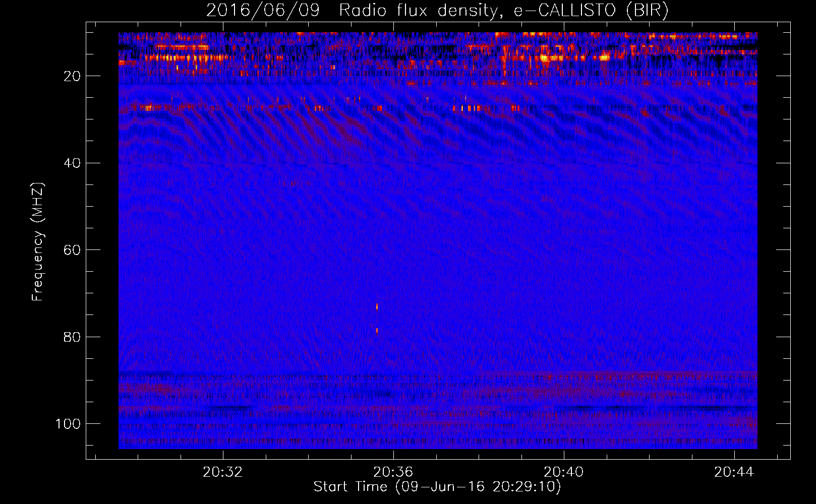The height and width of the screenshot is (504, 816).
Task: Click the 80 MHz frequency tick label
Action: coord(72,337)
